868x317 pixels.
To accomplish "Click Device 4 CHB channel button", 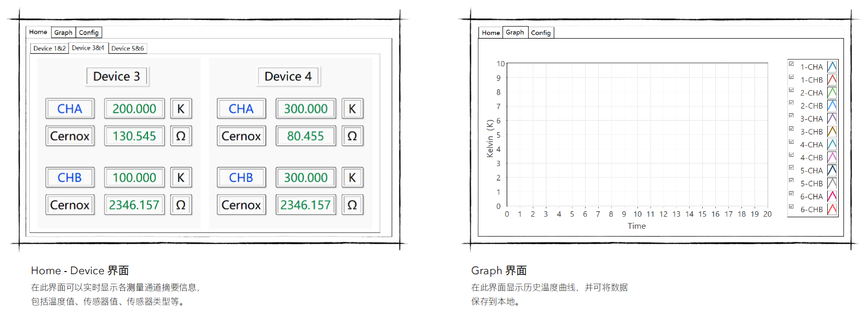I will (x=241, y=178).
